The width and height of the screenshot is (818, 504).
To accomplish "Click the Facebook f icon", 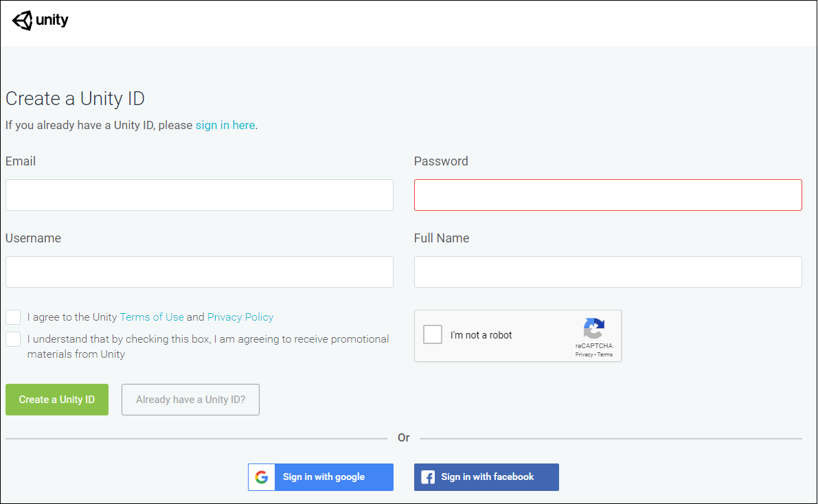I will point(427,477).
